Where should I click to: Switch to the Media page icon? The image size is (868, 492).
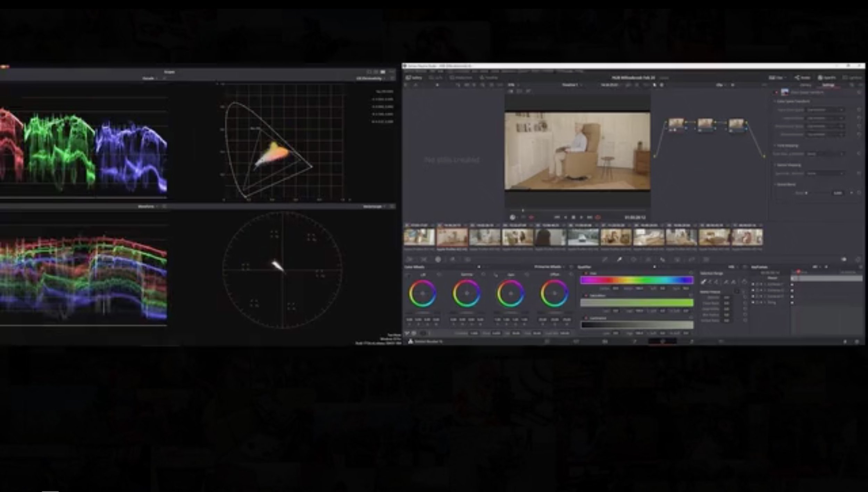[547, 342]
